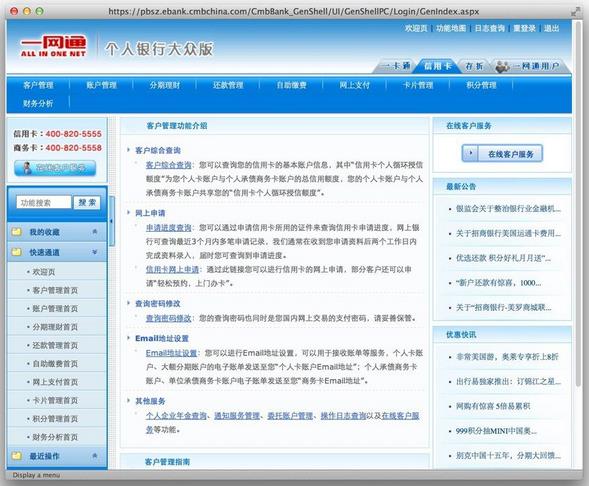Click the 我的收藏 folder icon
Viewport: 589px width, 486px height.
(x=16, y=232)
